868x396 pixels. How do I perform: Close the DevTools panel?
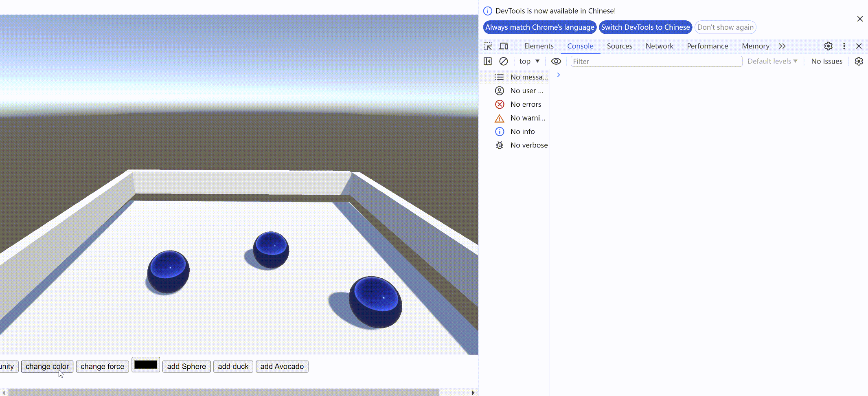tap(859, 46)
